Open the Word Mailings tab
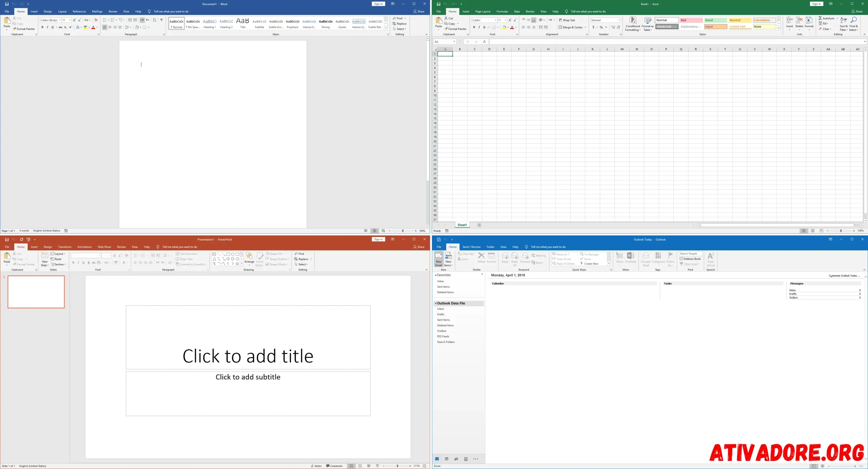The image size is (868, 469). click(97, 12)
